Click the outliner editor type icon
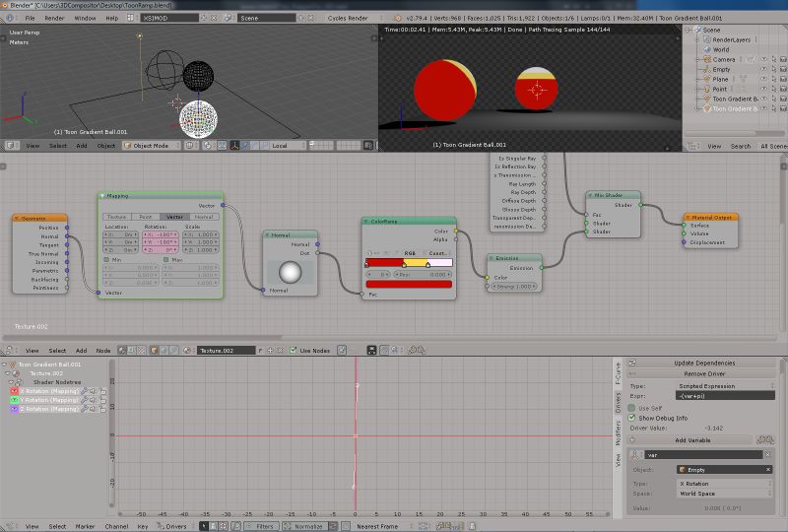This screenshot has width=788, height=532. coord(692,146)
